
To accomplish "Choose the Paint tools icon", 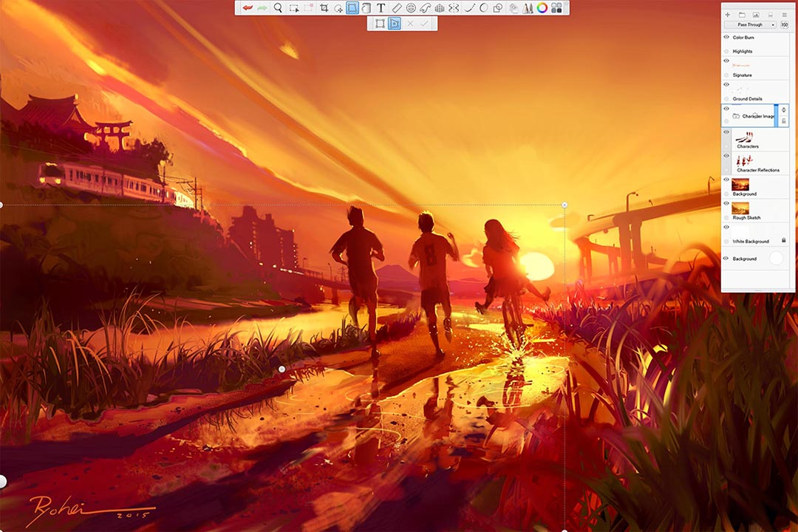I will pos(528,9).
